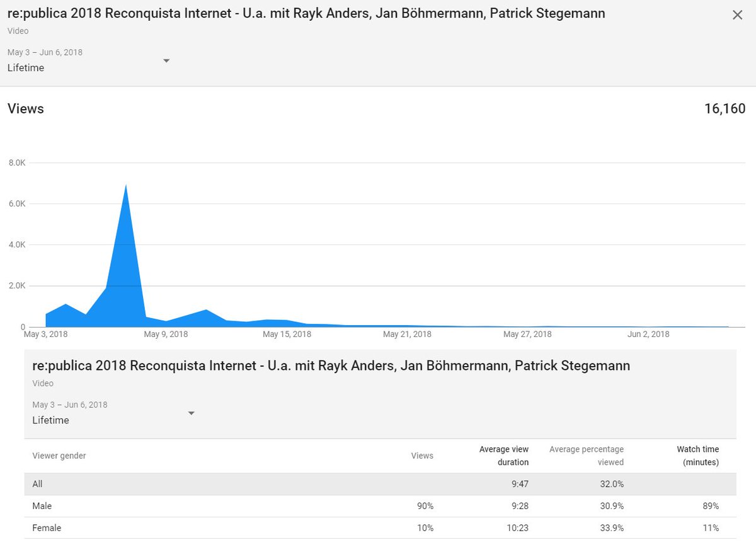Open the lower Lifetime date range dropdown
The width and height of the screenshot is (756, 550).
(114, 413)
